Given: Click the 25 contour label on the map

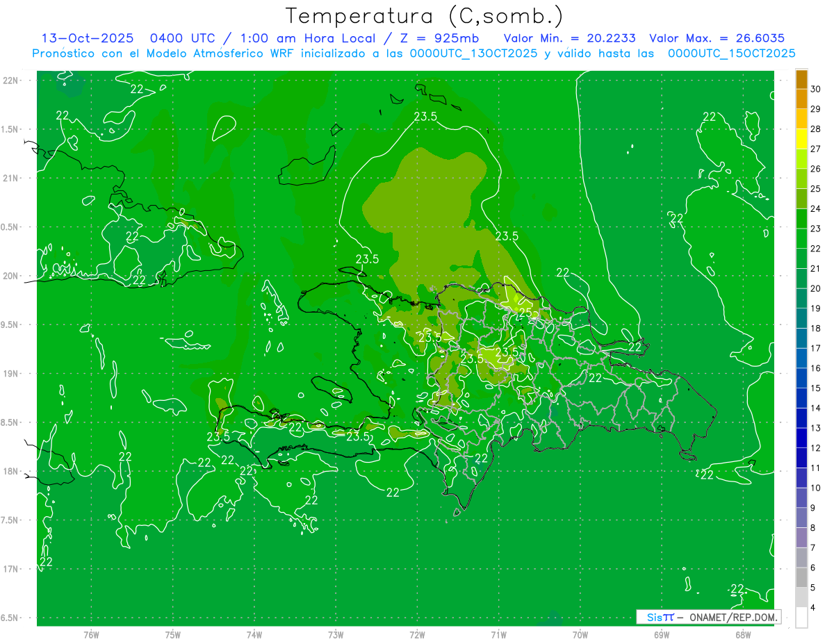Looking at the screenshot, I should click(524, 313).
